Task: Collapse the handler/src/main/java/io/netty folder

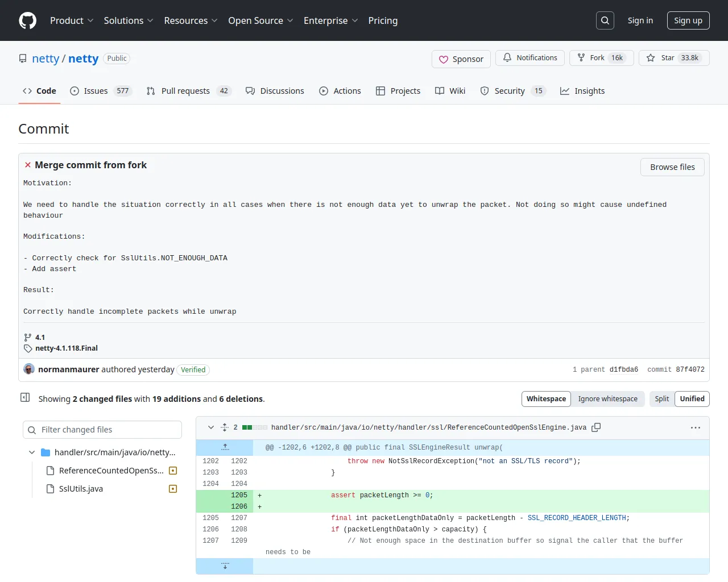Action: 32,452
